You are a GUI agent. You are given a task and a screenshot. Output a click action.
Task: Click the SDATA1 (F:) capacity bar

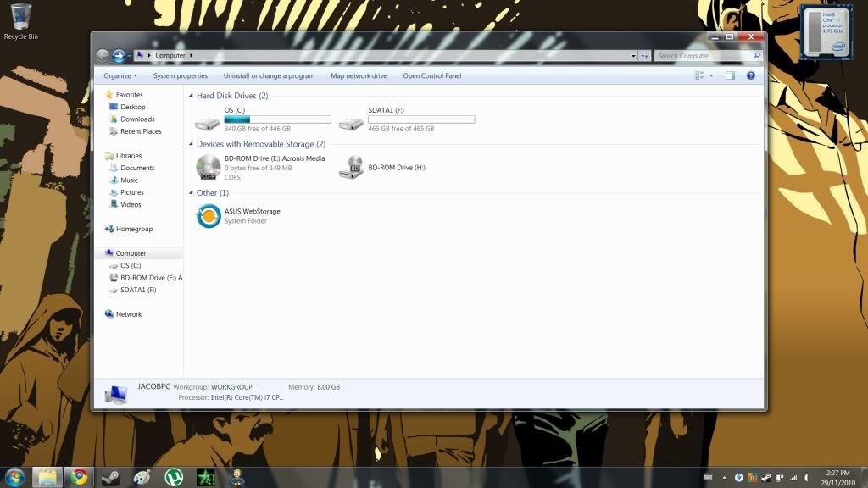tap(421, 119)
